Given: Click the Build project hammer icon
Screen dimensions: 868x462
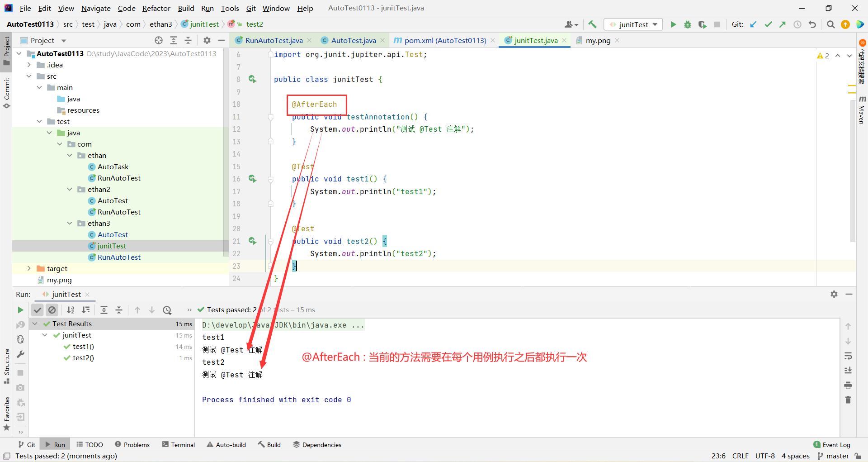Looking at the screenshot, I should click(592, 24).
